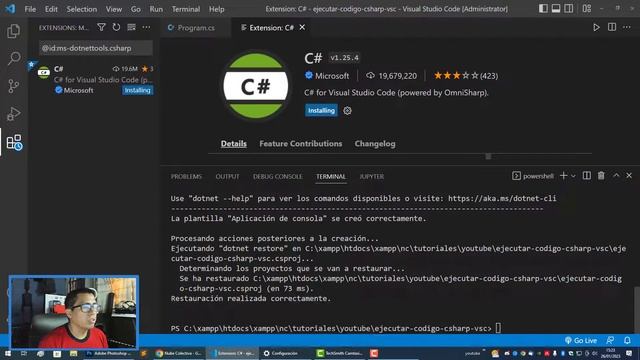Screen dimensions: 640x360
Task: Kill terminal with the trash icon
Action: tap(601, 176)
